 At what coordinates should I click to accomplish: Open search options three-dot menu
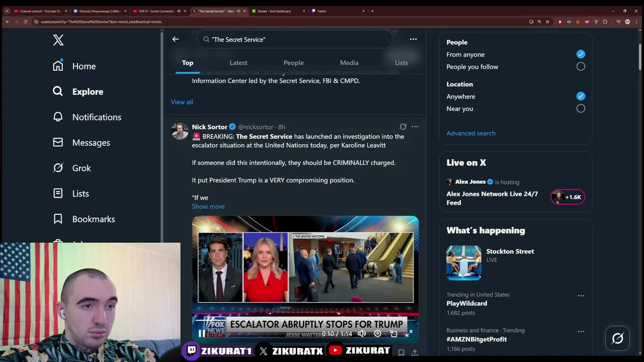[413, 39]
